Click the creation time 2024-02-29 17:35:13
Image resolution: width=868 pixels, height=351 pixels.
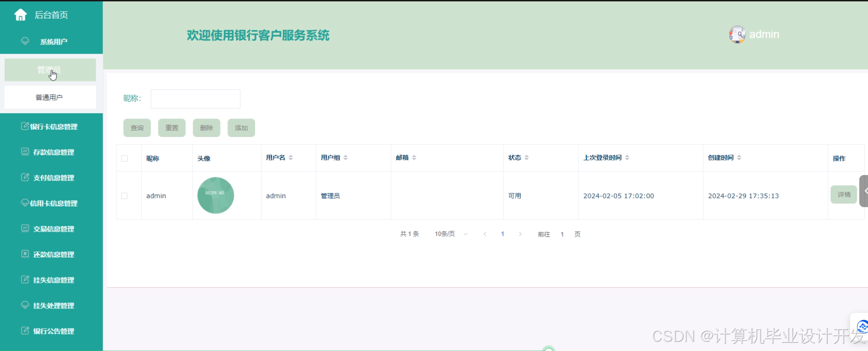[x=743, y=196]
